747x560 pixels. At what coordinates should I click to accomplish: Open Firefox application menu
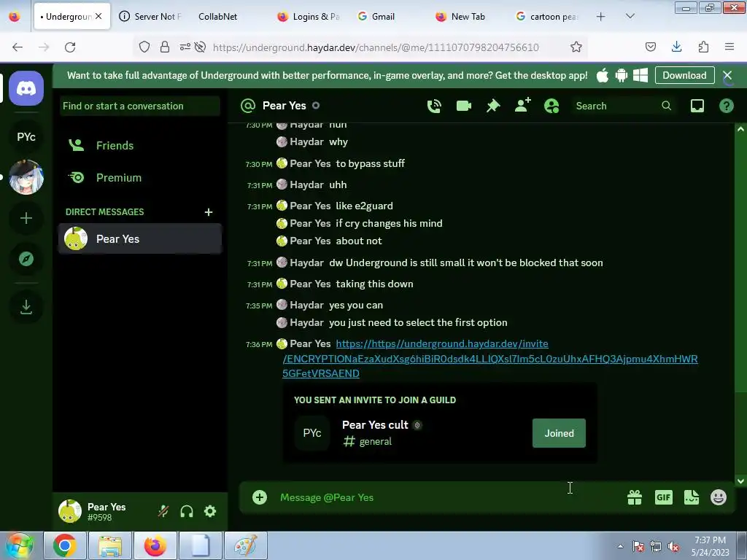[x=729, y=47]
